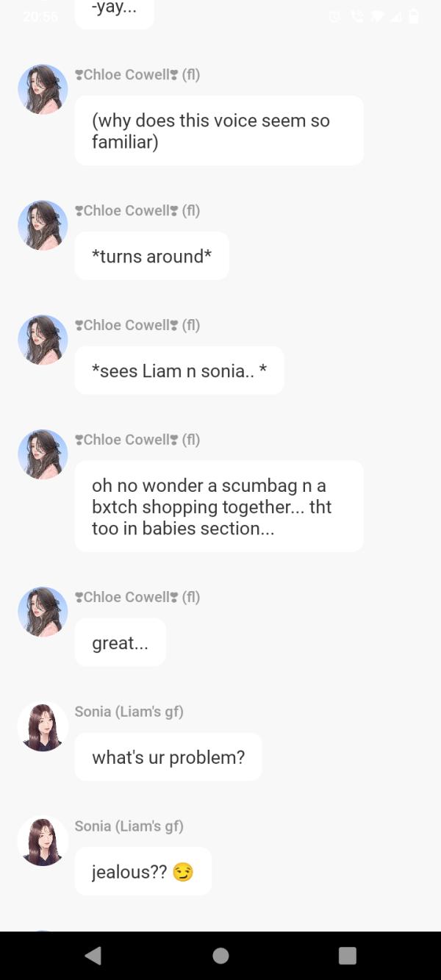
Task: Tap Chloe Cowell's name above "*turns around*"
Action: pyautogui.click(x=137, y=211)
